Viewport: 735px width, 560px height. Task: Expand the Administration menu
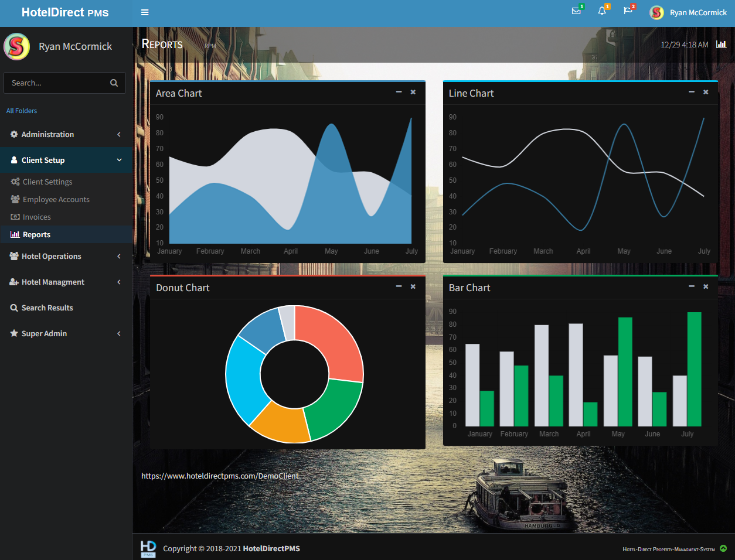(x=66, y=134)
